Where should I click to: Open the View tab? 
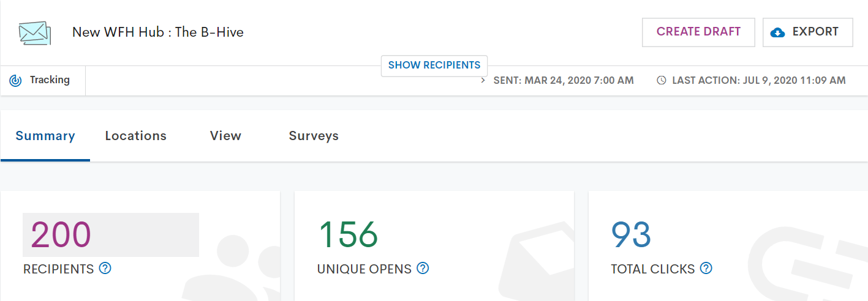click(x=225, y=136)
